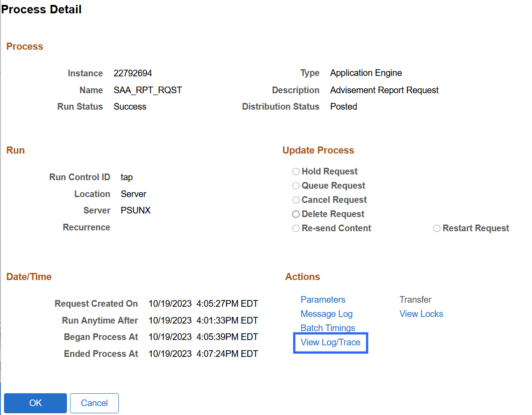The height and width of the screenshot is (415, 532).
Task: Pick the Delete Request option
Action: pyautogui.click(x=296, y=214)
